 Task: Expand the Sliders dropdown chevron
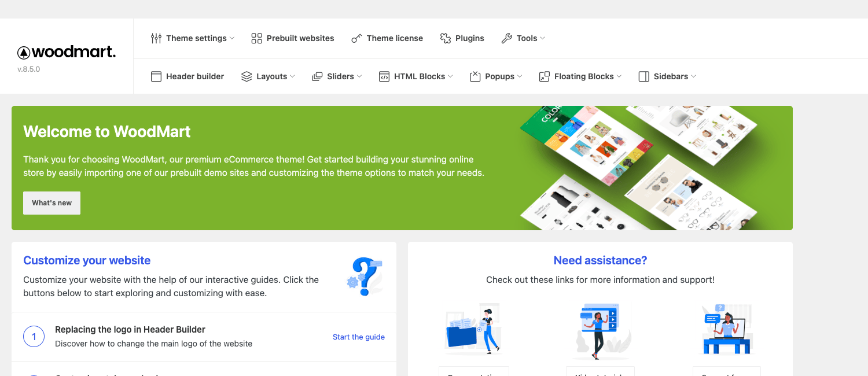coord(359,76)
